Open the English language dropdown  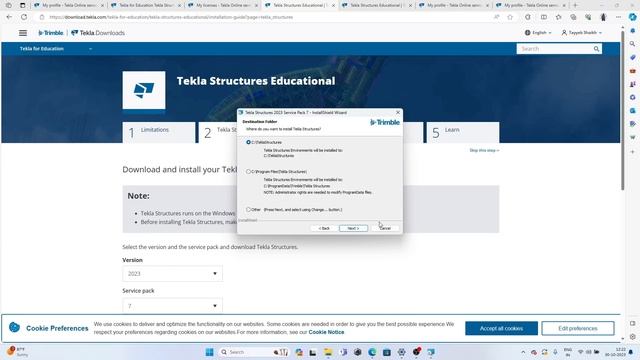(x=538, y=33)
